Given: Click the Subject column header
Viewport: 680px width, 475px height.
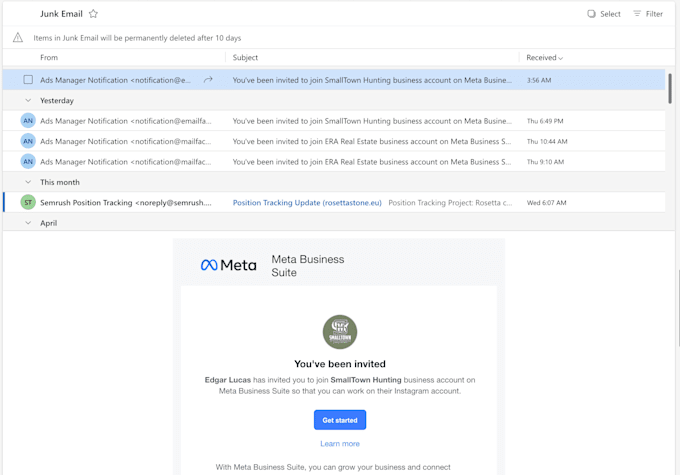Looking at the screenshot, I should 245,58.
